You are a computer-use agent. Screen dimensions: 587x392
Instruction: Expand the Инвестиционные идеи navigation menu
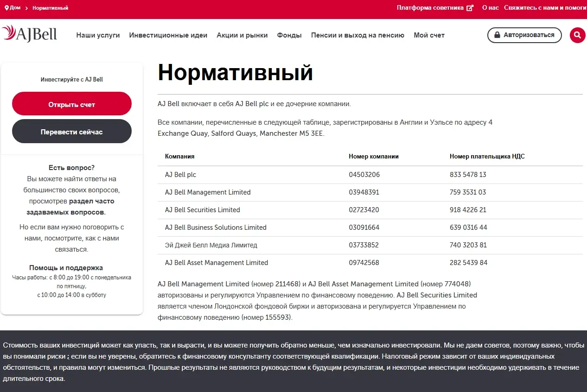[168, 35]
